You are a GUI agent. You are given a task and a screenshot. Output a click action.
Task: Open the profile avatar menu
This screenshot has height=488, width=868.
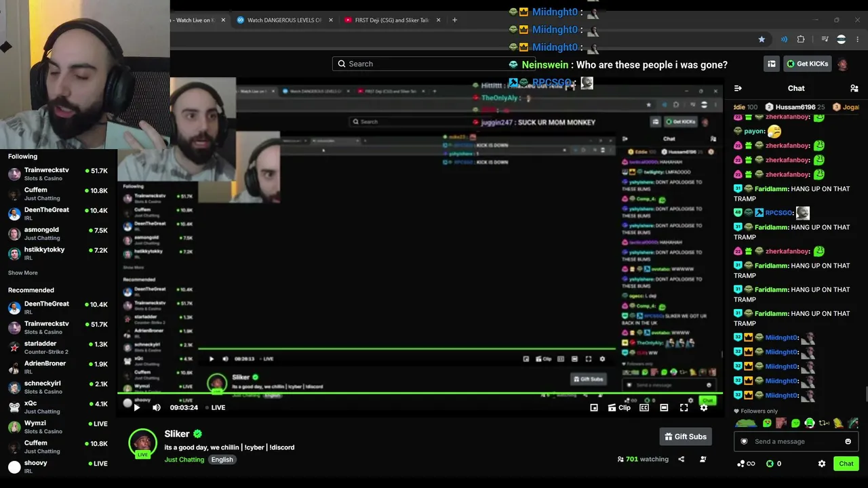pyautogui.click(x=842, y=64)
